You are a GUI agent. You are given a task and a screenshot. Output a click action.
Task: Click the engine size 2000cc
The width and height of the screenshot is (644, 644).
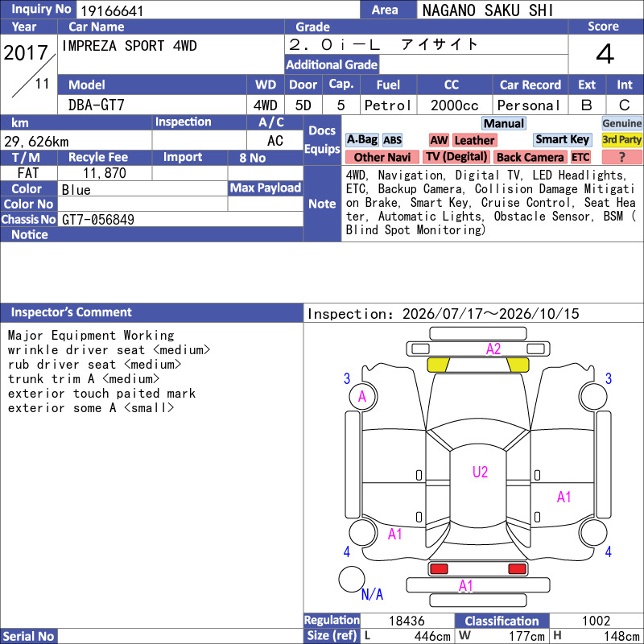[454, 105]
